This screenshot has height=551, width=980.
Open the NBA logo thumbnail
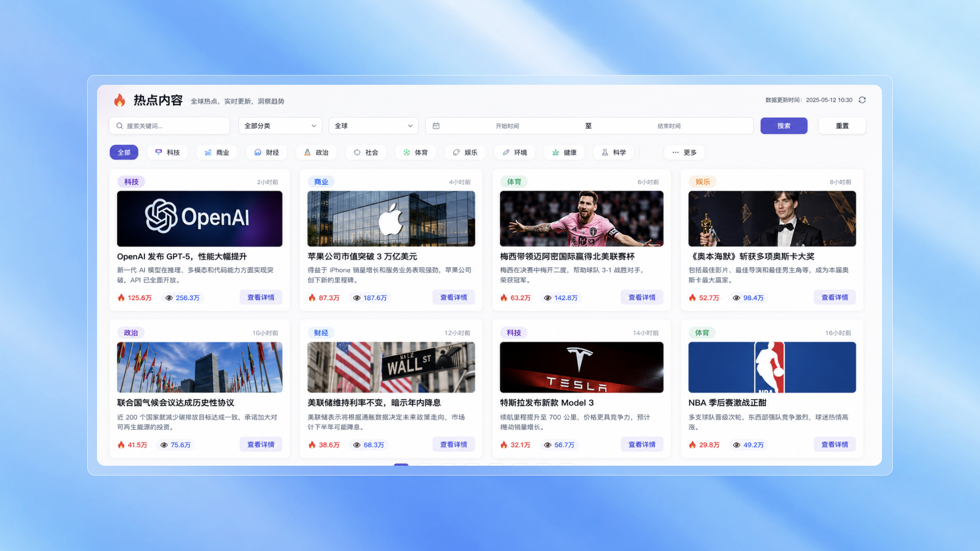(x=772, y=367)
